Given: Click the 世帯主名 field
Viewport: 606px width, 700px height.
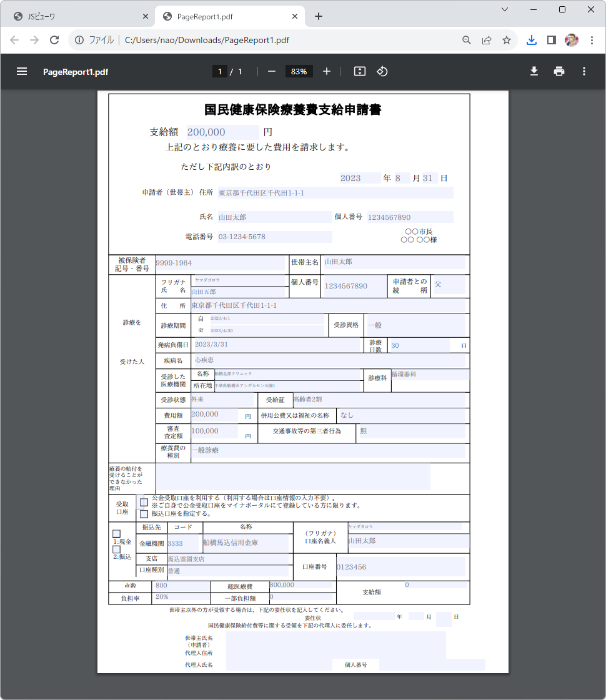Looking at the screenshot, I should pyautogui.click(x=394, y=262).
